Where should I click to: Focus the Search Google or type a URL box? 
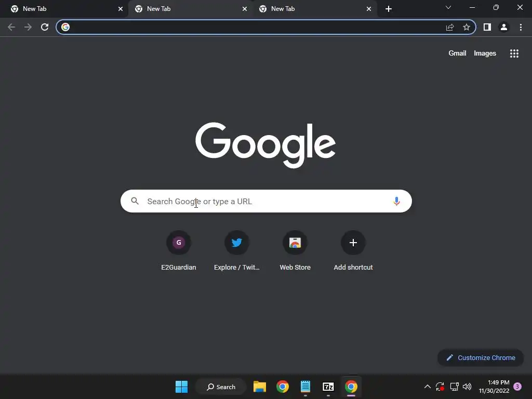pos(266,201)
